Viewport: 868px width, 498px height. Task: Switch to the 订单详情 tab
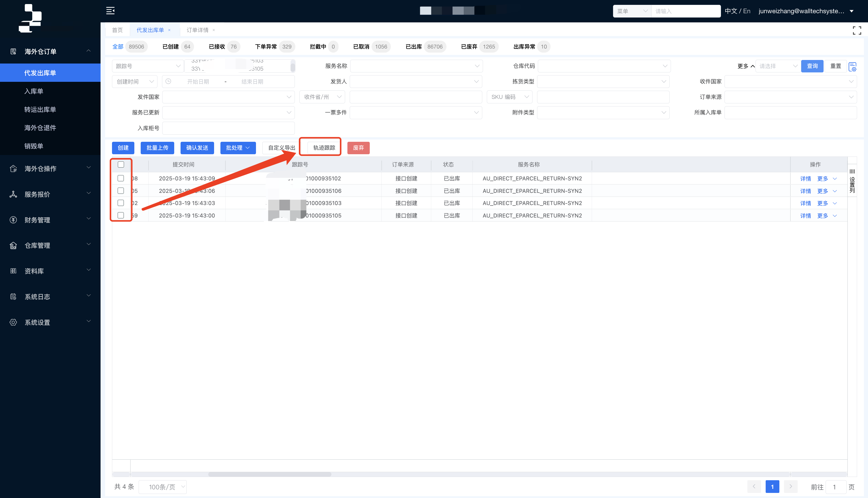pos(198,30)
